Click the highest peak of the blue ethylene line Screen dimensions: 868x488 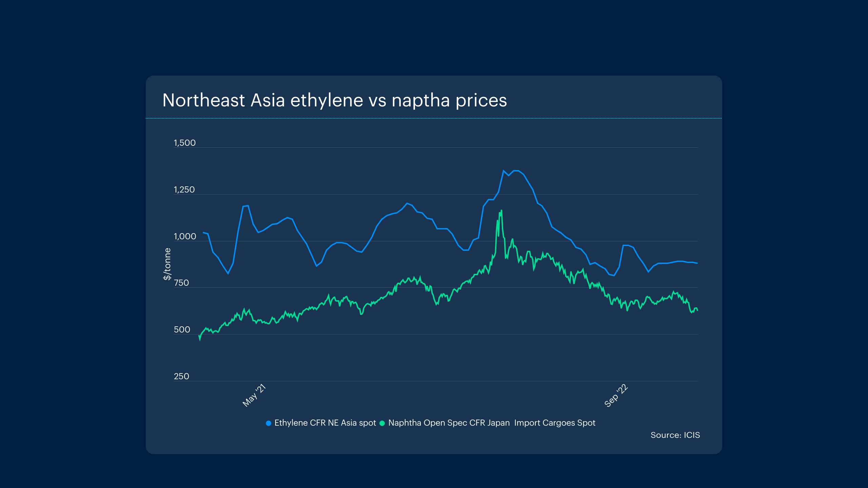(x=504, y=171)
